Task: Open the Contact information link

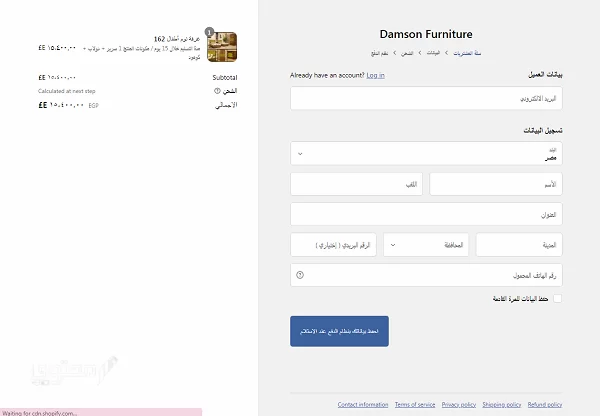Action: coord(363,405)
